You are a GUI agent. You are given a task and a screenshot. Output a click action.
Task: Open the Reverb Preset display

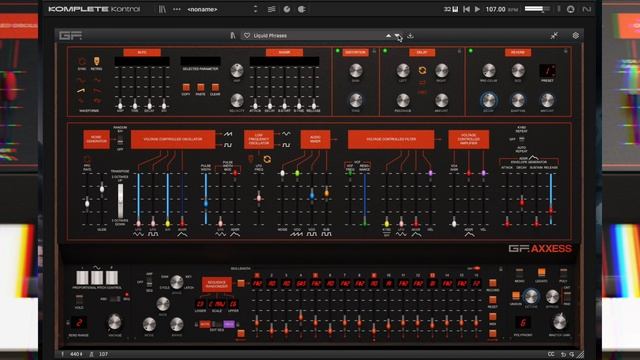pyautogui.click(x=547, y=71)
